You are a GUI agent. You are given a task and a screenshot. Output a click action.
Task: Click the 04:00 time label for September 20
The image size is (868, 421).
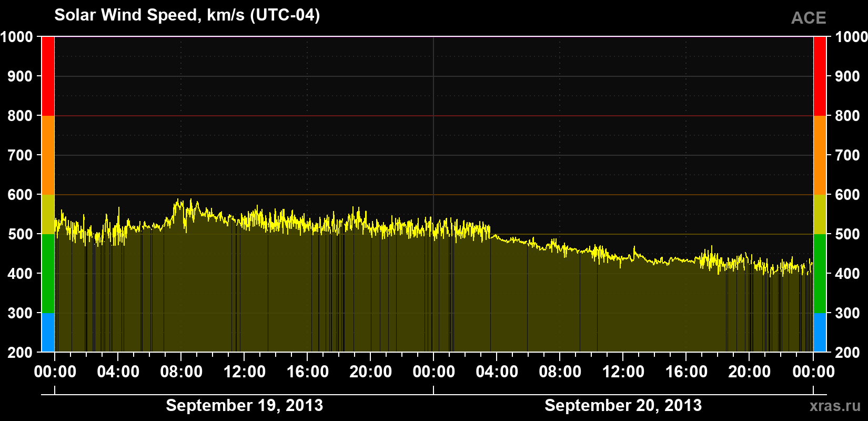pos(497,372)
